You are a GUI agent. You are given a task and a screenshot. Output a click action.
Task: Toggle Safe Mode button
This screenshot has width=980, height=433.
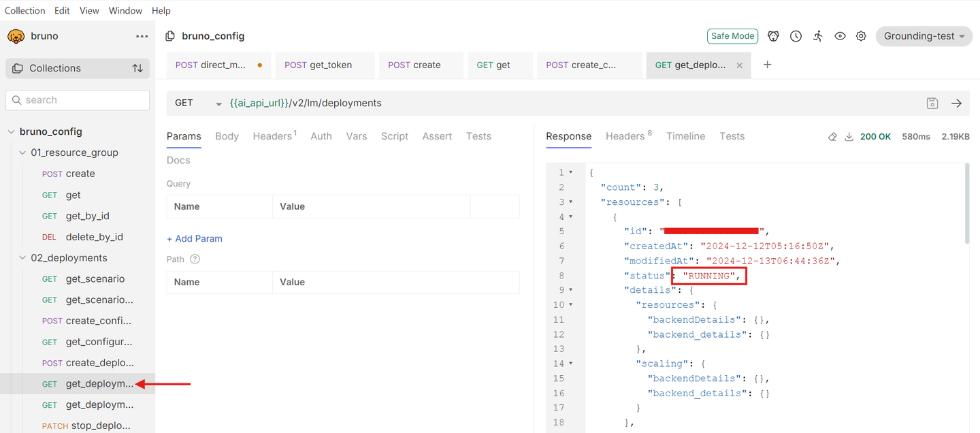tap(732, 36)
